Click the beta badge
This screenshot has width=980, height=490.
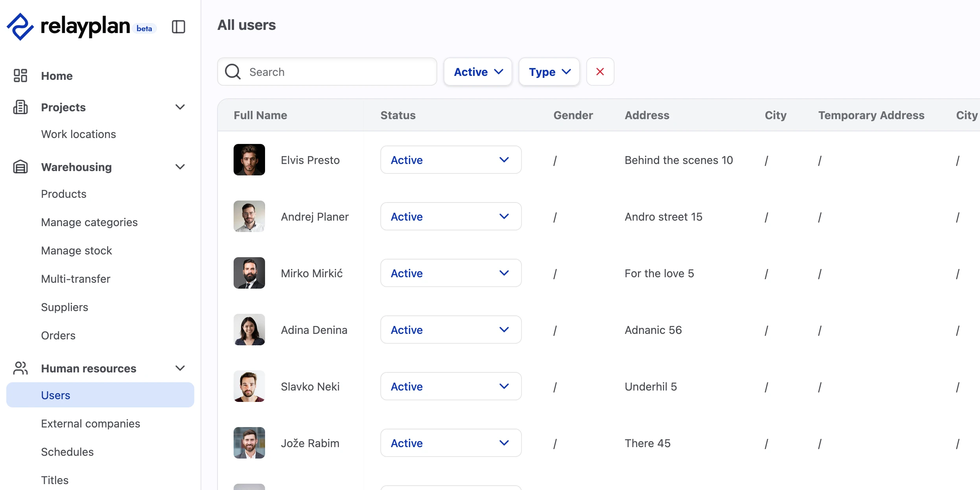click(x=144, y=28)
